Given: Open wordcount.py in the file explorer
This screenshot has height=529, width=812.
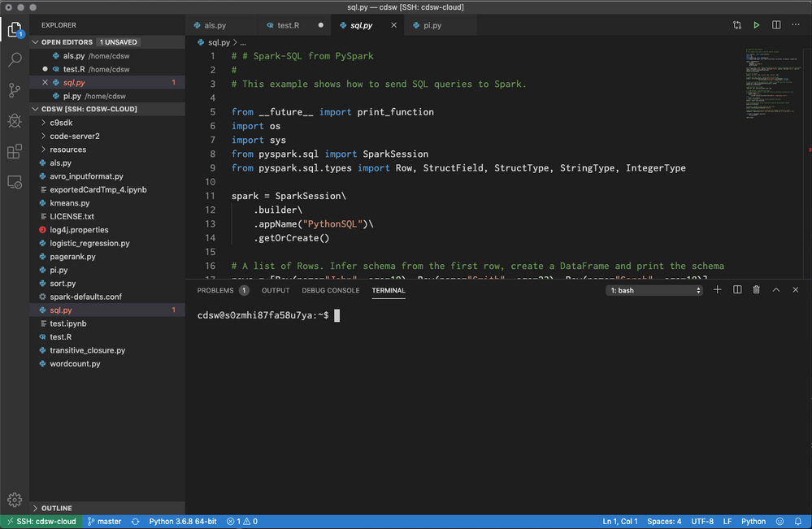Looking at the screenshot, I should pyautogui.click(x=75, y=364).
